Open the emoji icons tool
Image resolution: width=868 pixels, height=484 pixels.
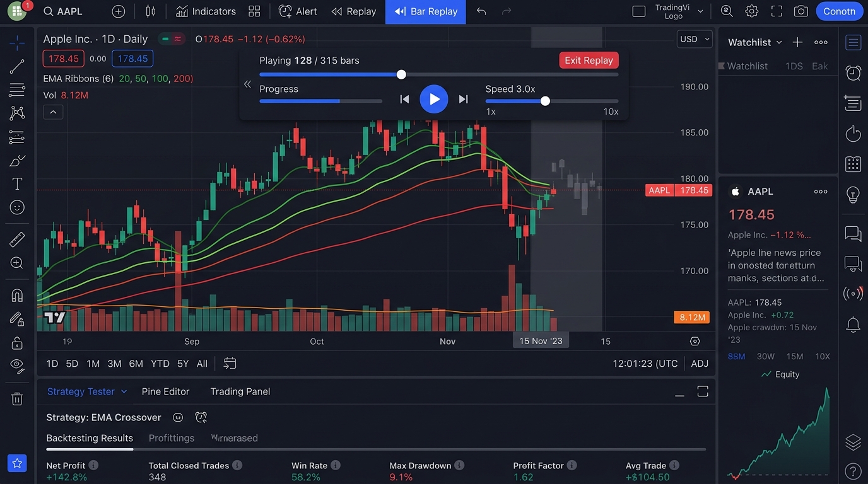tap(17, 207)
